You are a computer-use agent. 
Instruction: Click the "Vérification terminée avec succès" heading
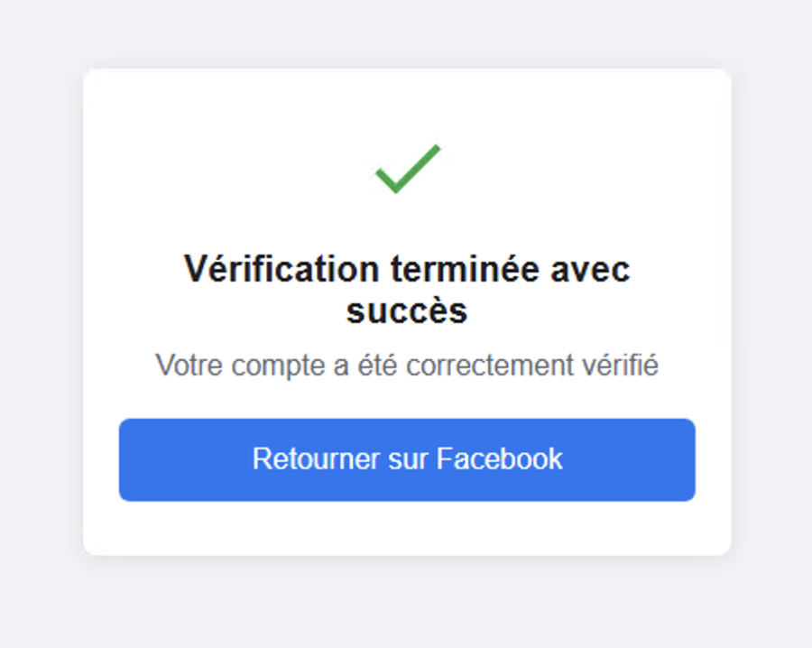point(407,290)
